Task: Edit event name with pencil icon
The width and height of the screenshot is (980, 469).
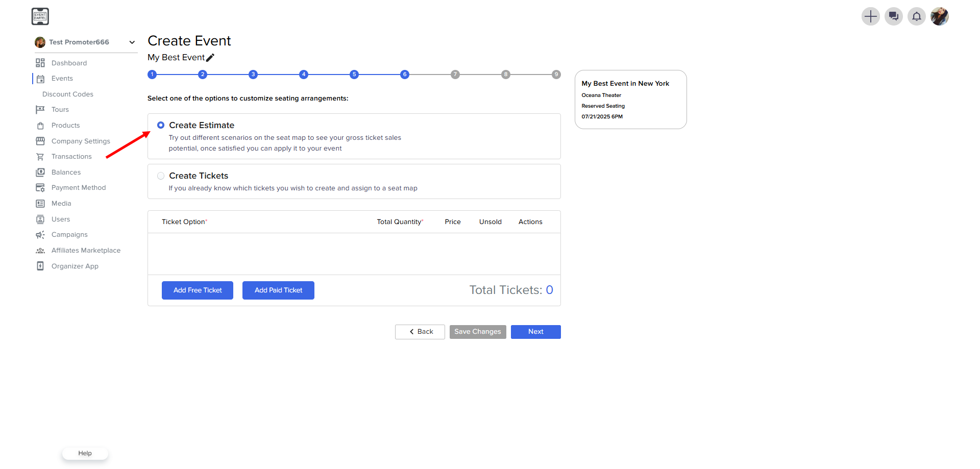Action: coord(210,58)
